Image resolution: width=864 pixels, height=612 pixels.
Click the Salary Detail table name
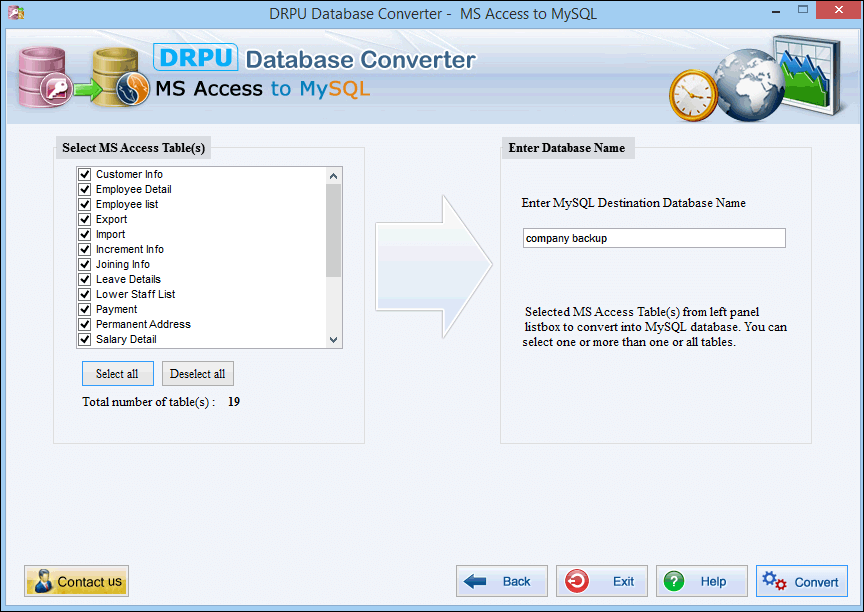coord(126,339)
